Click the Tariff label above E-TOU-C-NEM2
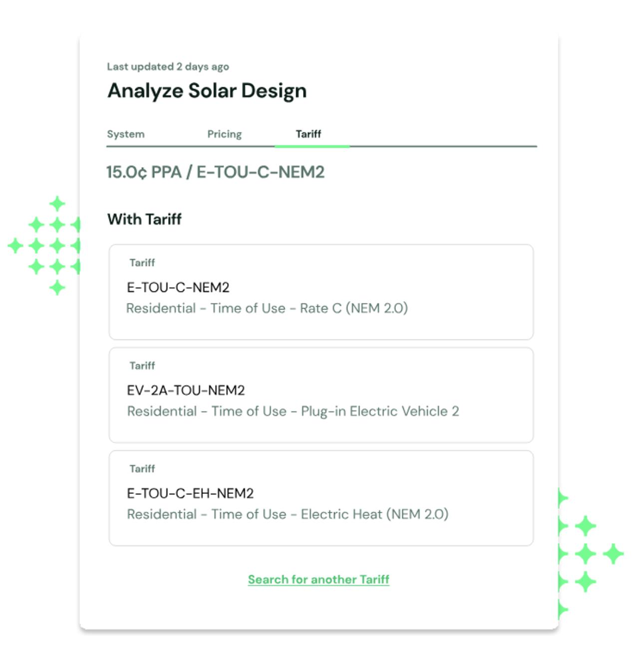This screenshot has height=672, width=636. coord(142,263)
